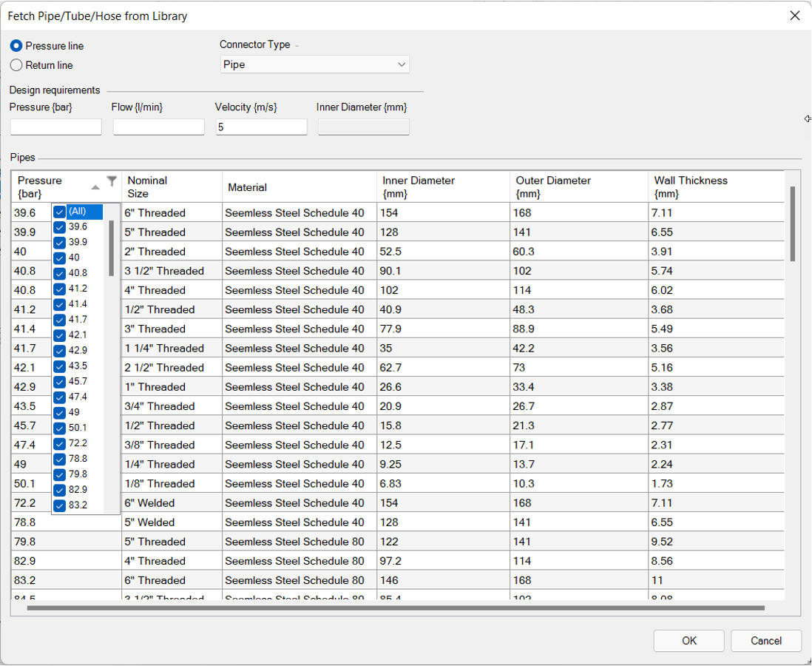Click the sort arrow in Pressure header

(x=95, y=187)
